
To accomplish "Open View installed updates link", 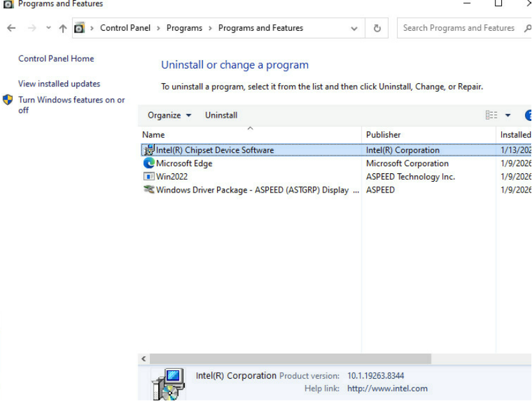I will tap(59, 84).
